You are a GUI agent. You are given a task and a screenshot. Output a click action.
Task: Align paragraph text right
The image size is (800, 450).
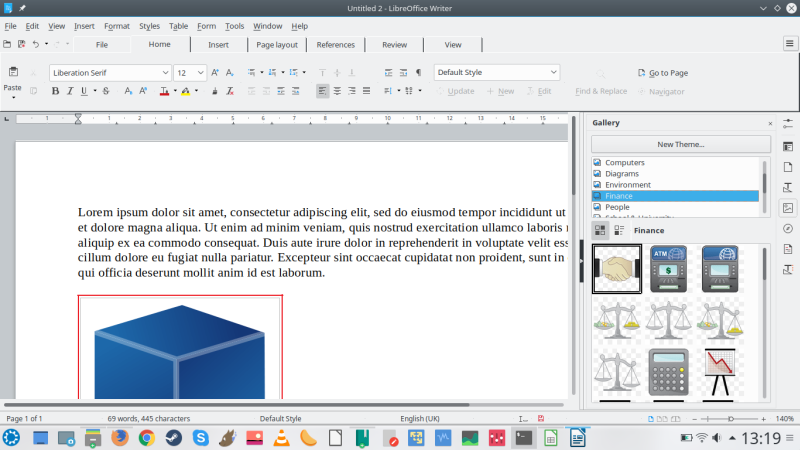(352, 91)
